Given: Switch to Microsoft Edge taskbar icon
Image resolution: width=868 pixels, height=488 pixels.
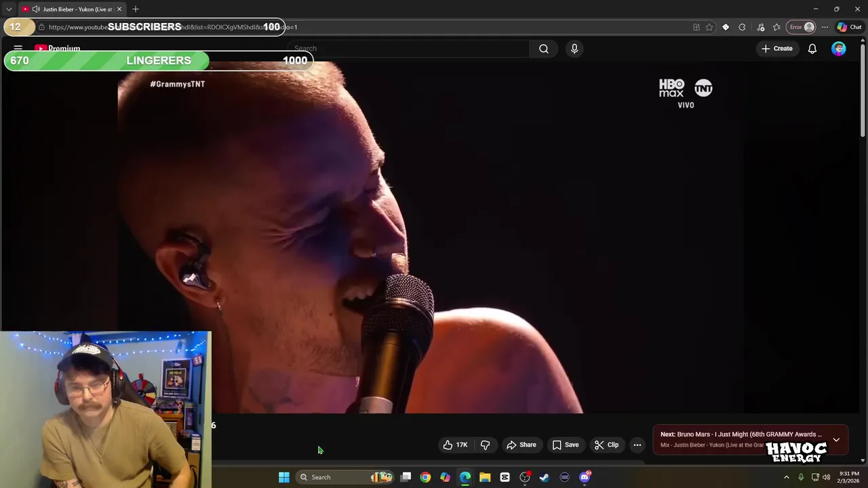Looking at the screenshot, I should 465,477.
